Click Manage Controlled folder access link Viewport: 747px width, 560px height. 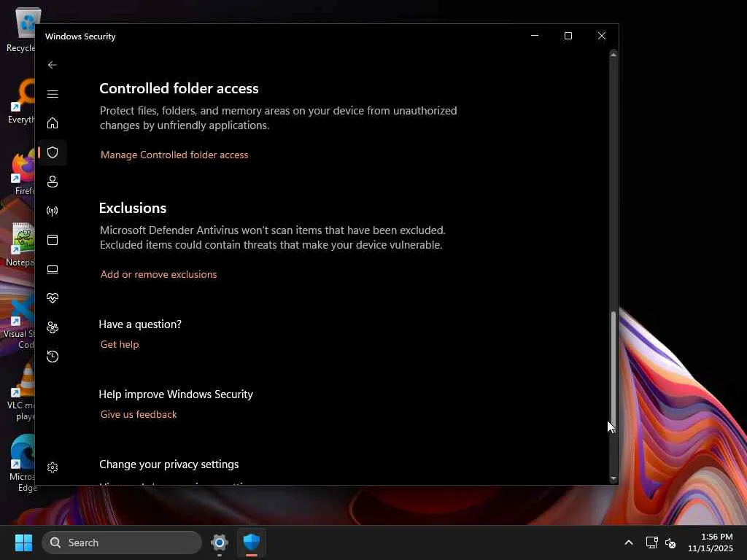pos(174,155)
